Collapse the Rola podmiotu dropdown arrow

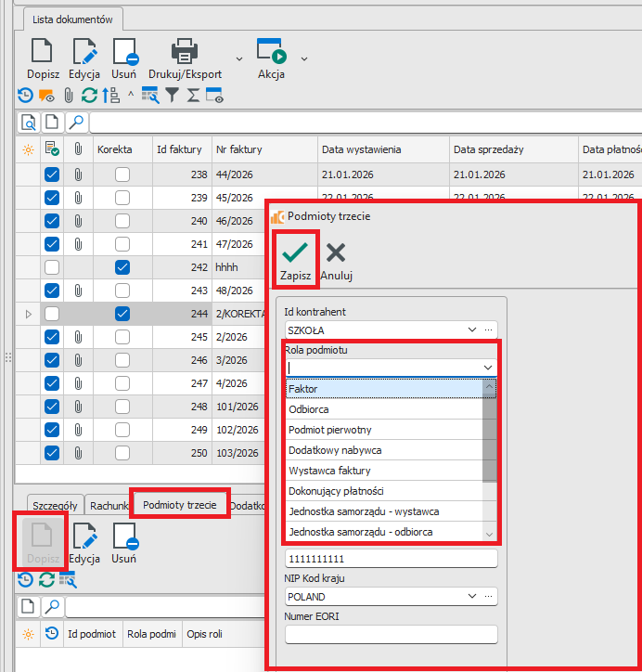click(488, 368)
